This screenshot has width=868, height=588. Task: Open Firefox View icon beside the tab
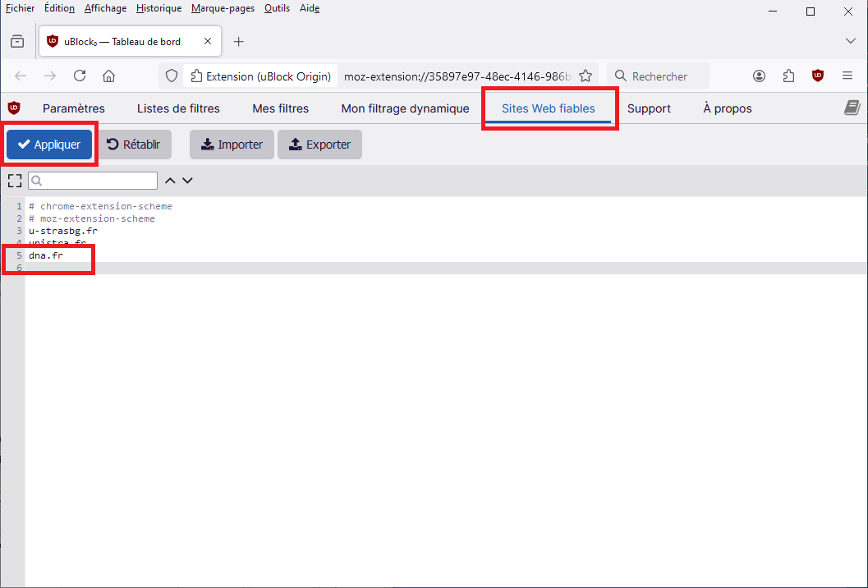17,41
